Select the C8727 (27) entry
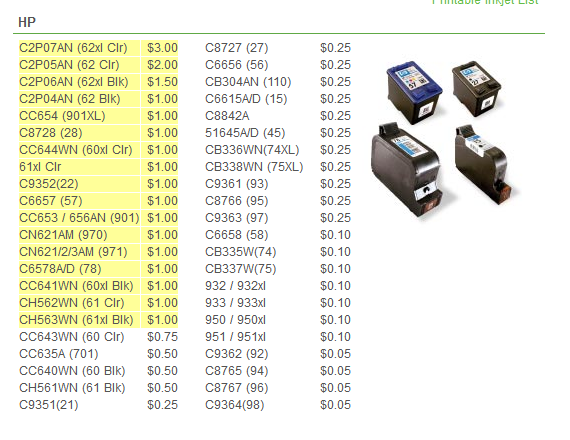This screenshot has width=570, height=440. pos(237,48)
